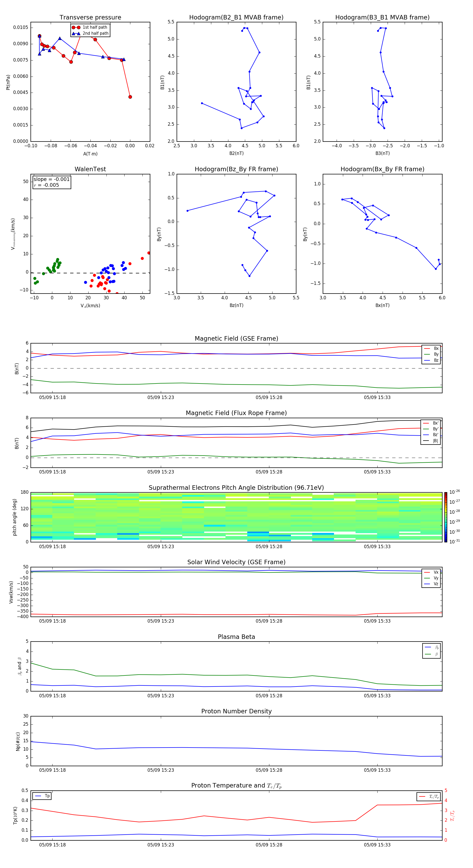Viewport: 473px width, 868px height.
Task: Select the 'Proton Number Density' title
Action: 236,711
